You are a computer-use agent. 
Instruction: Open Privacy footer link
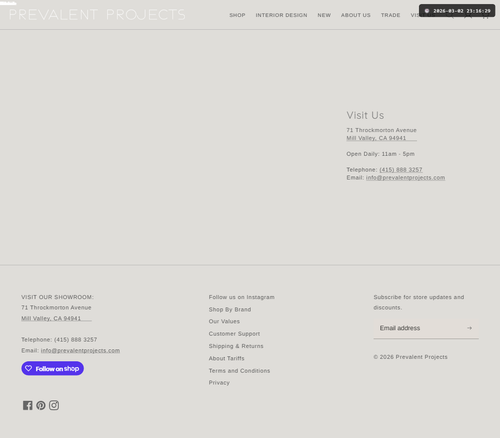pos(219,383)
